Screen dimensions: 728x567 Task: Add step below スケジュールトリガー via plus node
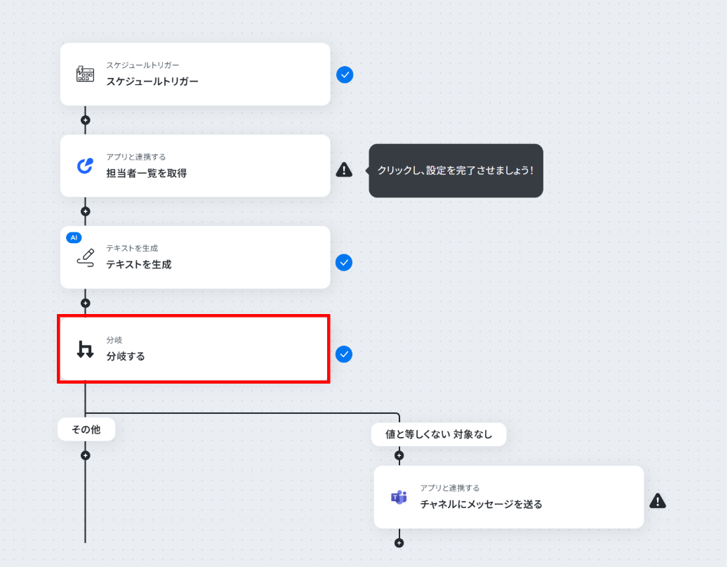point(86,120)
